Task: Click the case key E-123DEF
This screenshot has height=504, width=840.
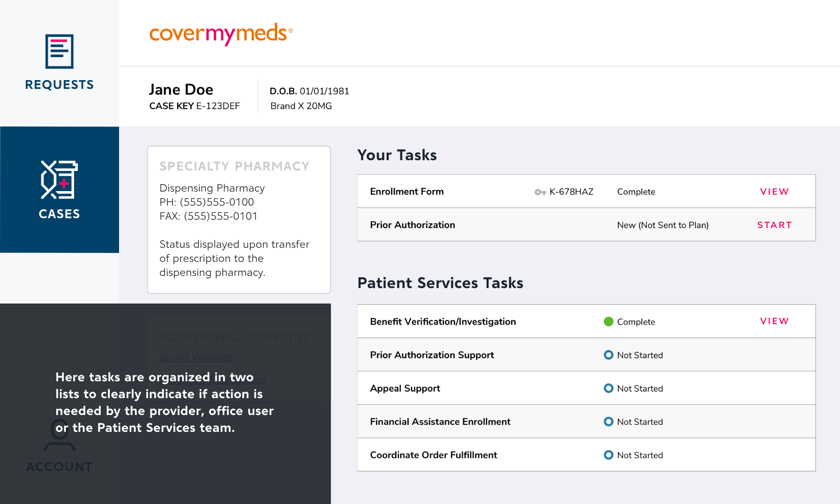Action: [218, 106]
